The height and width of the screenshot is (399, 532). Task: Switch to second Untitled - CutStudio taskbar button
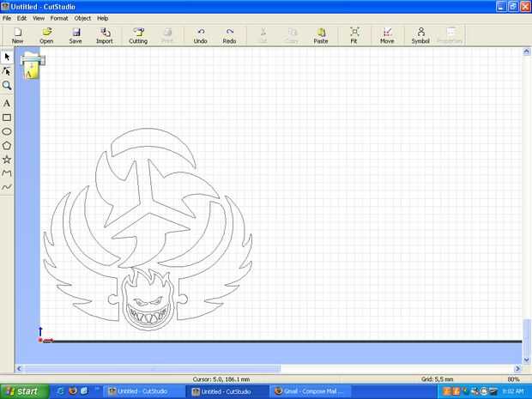[227, 391]
